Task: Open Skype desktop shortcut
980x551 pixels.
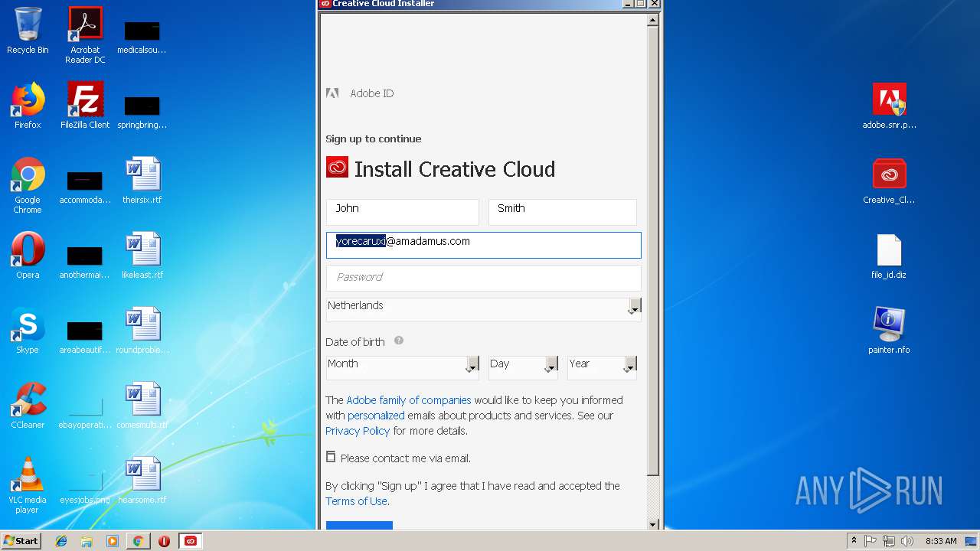Action: click(x=28, y=331)
